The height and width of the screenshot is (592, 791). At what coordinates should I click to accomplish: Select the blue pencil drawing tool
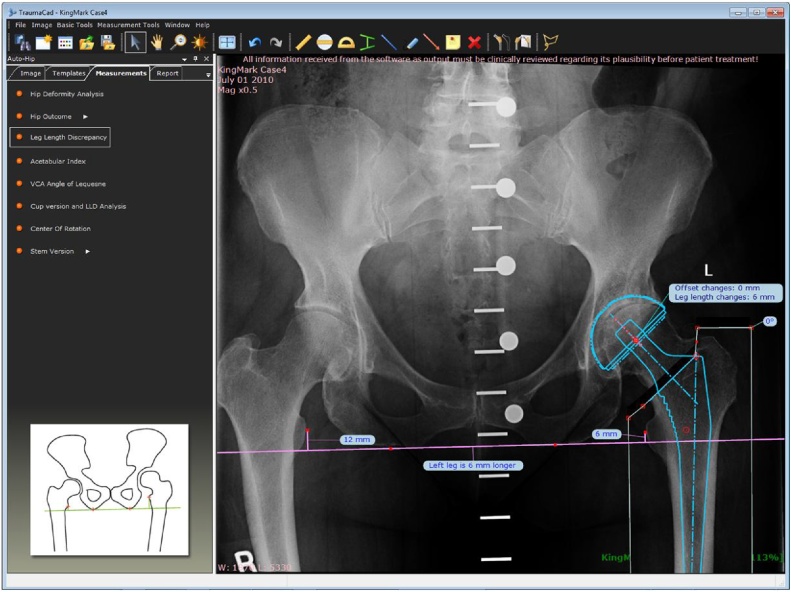(411, 43)
